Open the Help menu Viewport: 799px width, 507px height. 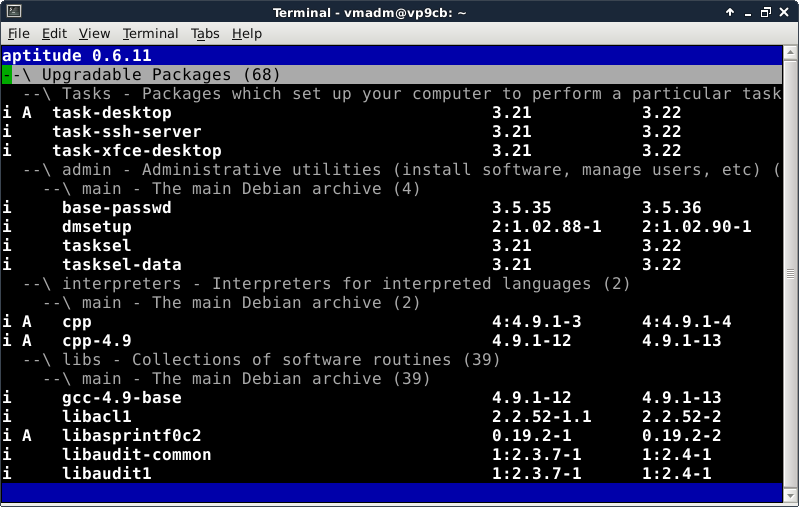(246, 33)
